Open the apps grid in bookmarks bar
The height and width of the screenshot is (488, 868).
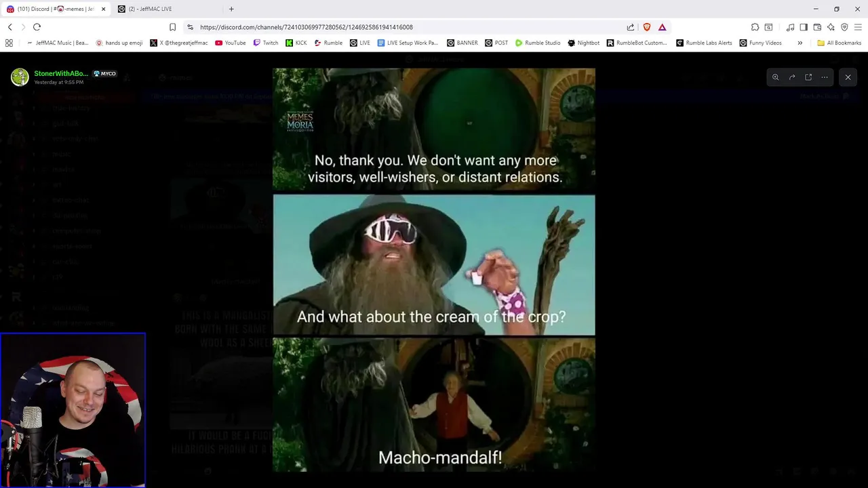click(9, 43)
